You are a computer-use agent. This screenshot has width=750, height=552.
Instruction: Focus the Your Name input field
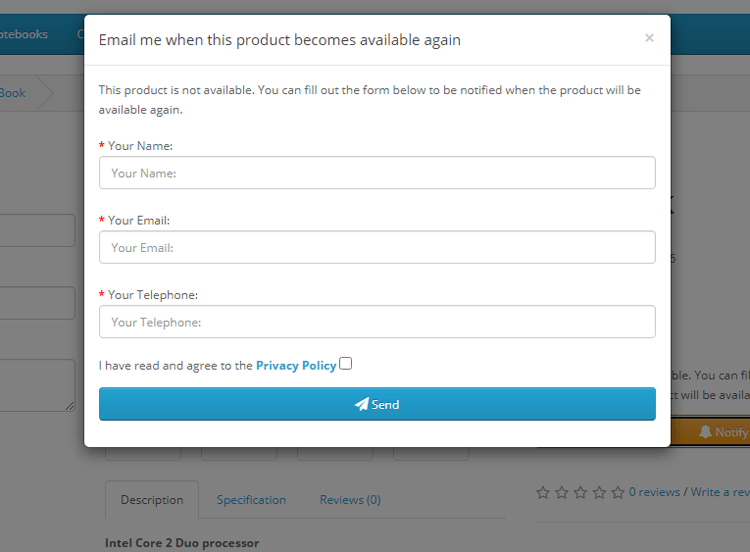pyautogui.click(x=377, y=173)
